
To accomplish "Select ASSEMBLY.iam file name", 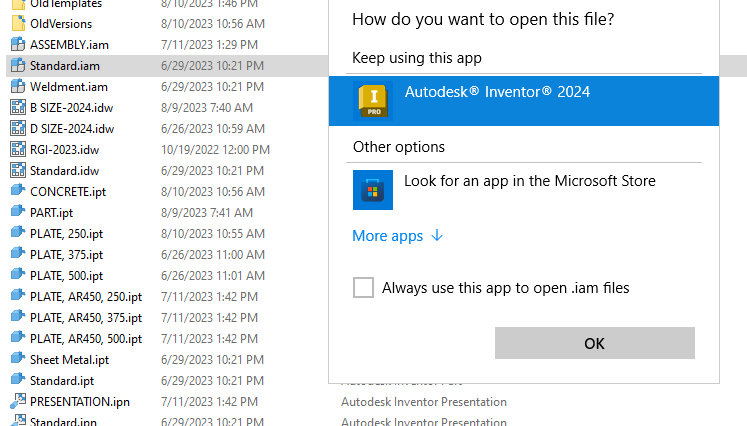I will pos(70,45).
